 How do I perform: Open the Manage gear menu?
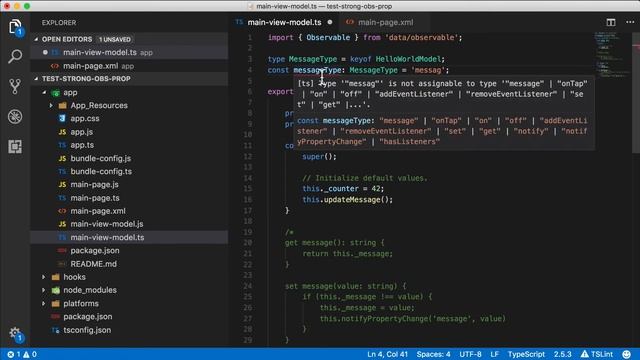pos(15,333)
